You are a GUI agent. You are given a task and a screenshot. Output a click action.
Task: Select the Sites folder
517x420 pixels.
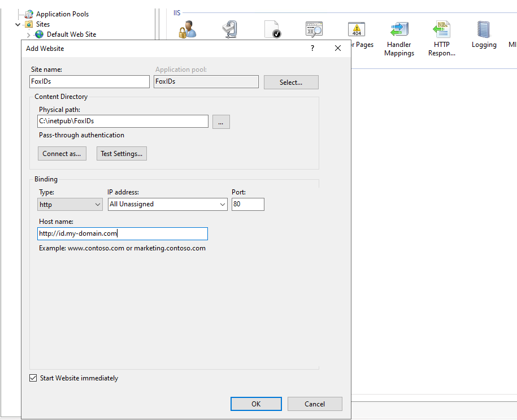(41, 24)
